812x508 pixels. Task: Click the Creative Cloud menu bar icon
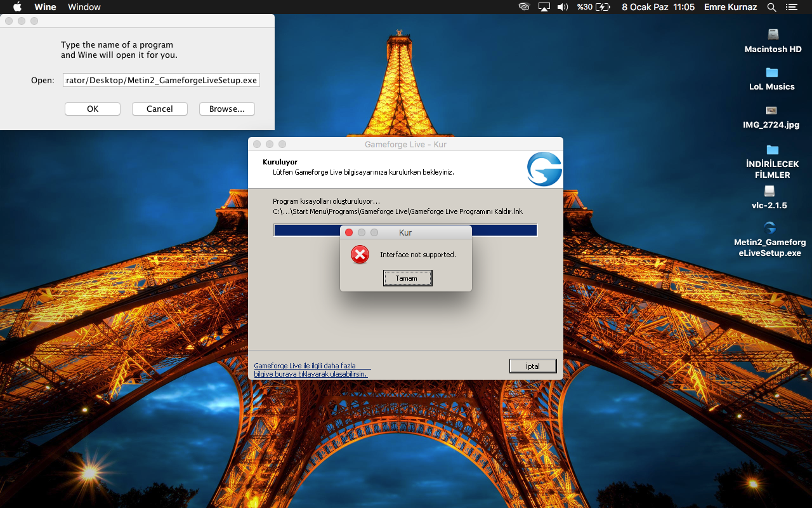click(524, 7)
